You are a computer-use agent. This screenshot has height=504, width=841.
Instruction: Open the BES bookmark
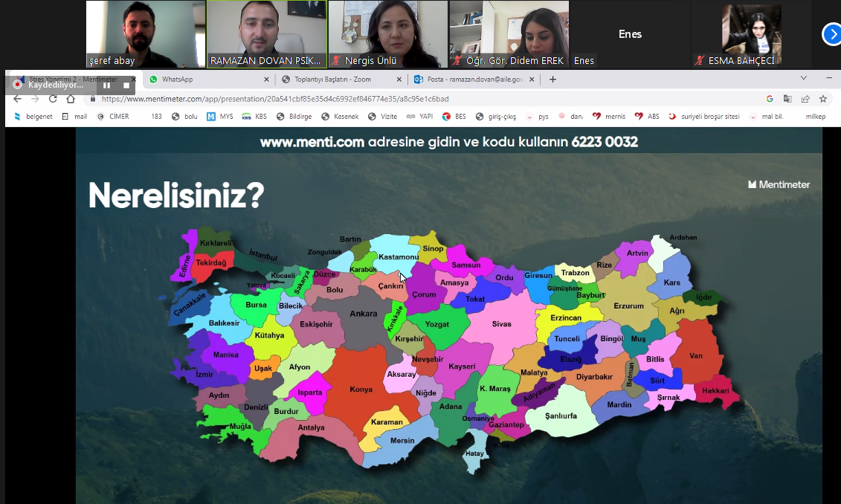pos(454,117)
